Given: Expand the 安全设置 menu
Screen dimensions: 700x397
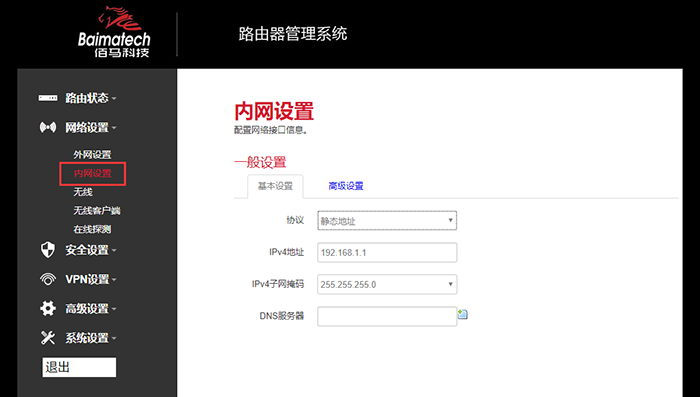Looking at the screenshot, I should click(x=91, y=250).
